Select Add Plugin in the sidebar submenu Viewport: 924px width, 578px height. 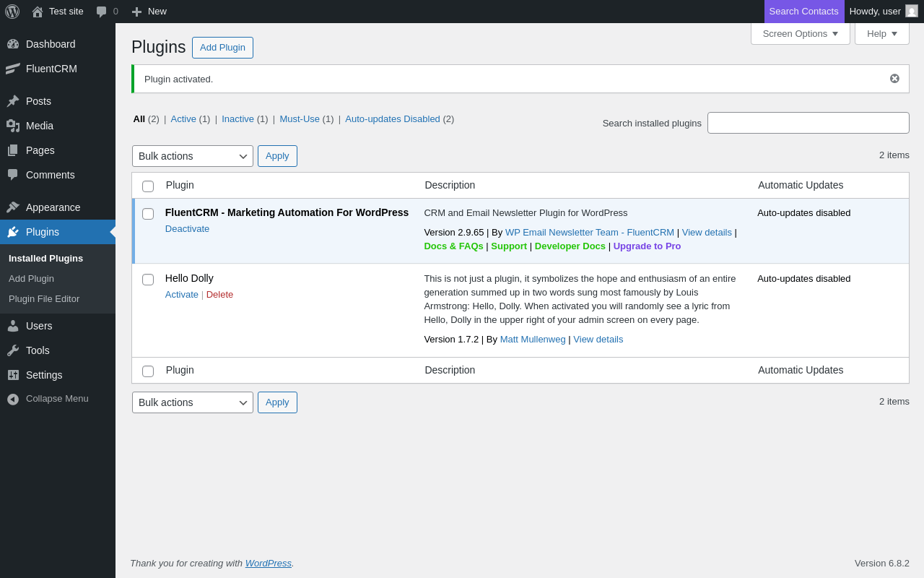(x=31, y=279)
